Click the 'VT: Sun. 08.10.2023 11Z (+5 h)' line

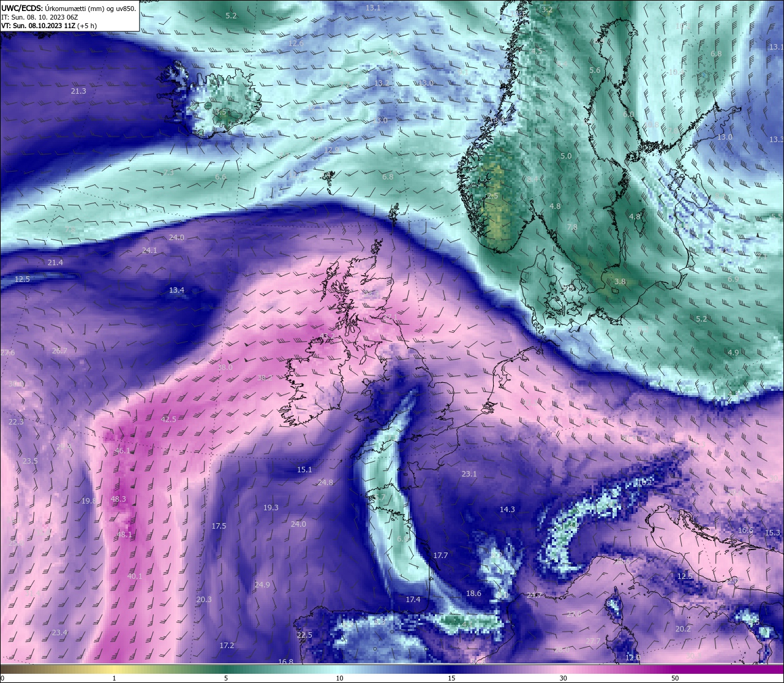pos(49,26)
